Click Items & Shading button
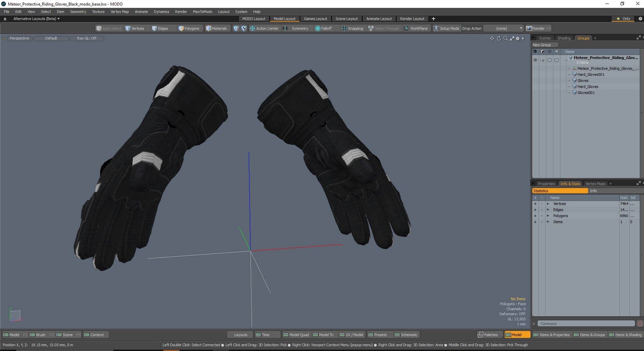 [625, 335]
